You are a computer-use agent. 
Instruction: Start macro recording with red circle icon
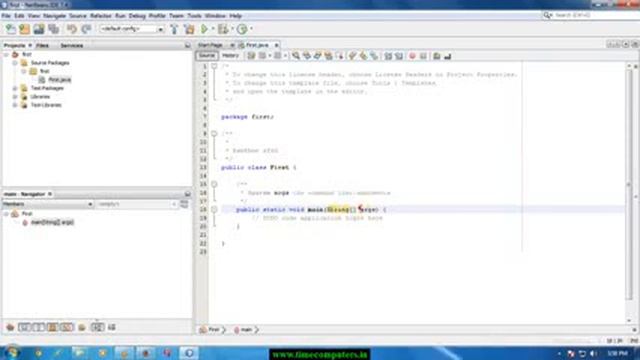click(x=412, y=56)
